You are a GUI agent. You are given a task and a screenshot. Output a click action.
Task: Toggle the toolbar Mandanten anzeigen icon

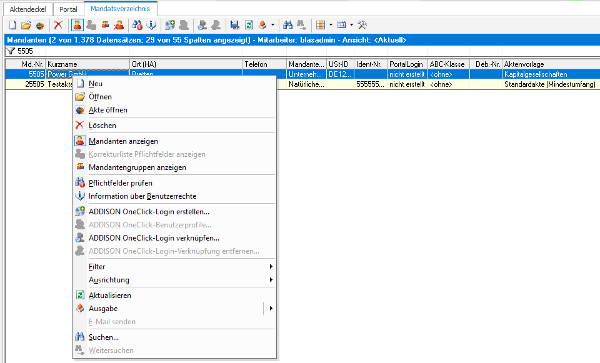(x=77, y=25)
